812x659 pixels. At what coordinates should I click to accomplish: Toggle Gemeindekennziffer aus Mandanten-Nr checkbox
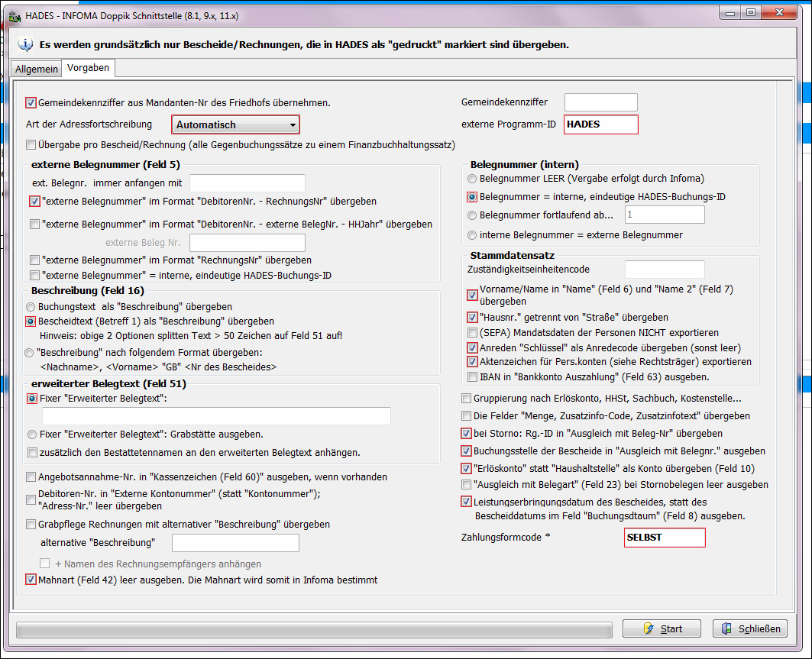tap(31, 102)
